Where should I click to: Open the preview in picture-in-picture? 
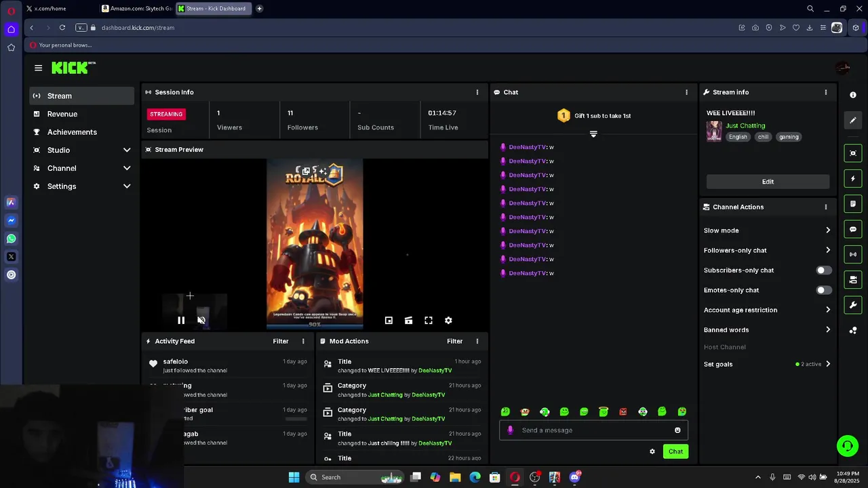[389, 321]
